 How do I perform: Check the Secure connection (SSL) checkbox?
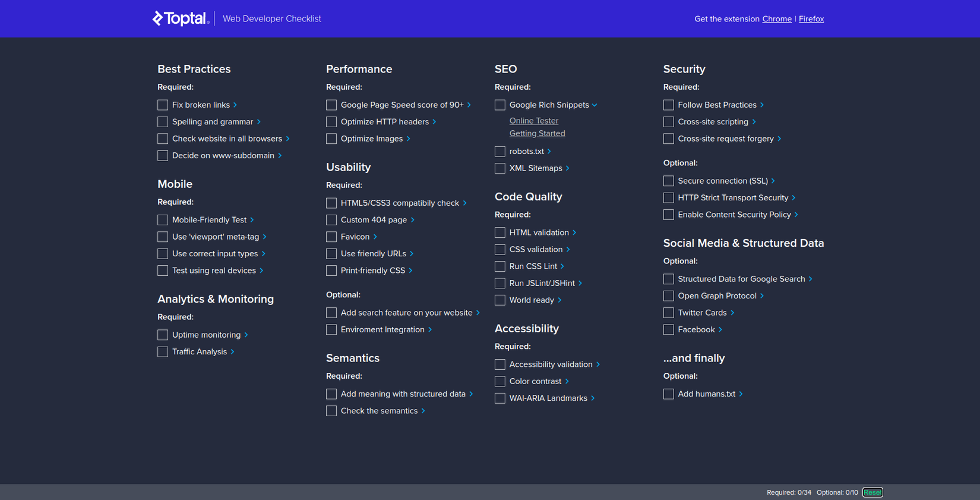669,181
